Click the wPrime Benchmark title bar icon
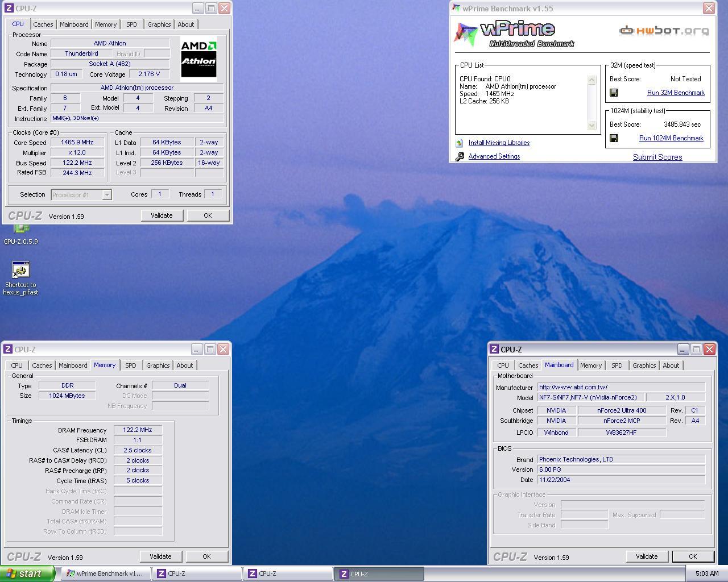Image resolution: width=728 pixels, height=582 pixels. 456,9
